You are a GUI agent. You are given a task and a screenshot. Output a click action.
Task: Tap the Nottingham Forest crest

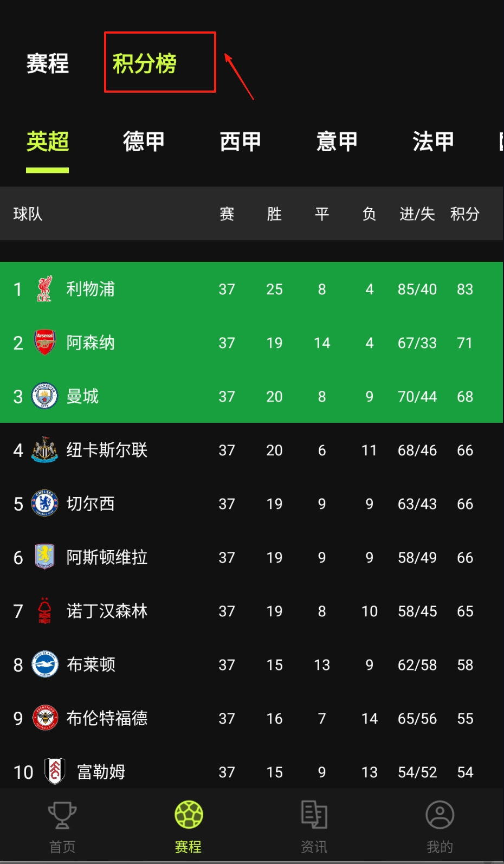(44, 611)
